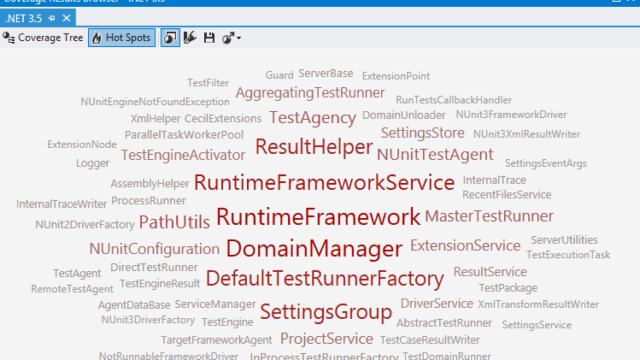640x360 pixels.
Task: Select SettingsEventArgs in the cloud
Action: point(545,163)
